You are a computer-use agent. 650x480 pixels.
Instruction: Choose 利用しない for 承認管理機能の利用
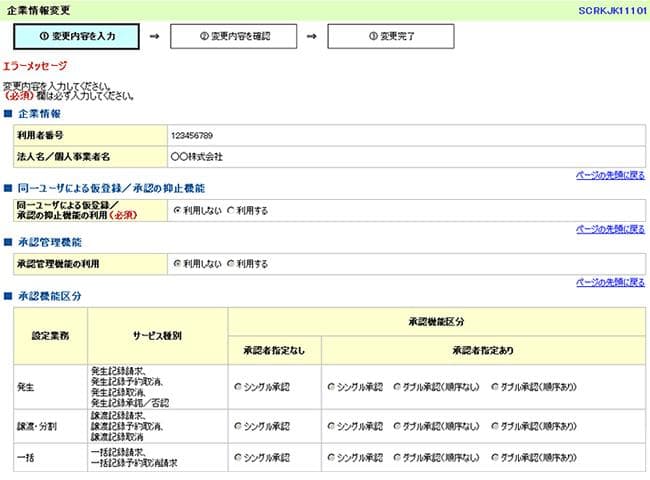177,264
